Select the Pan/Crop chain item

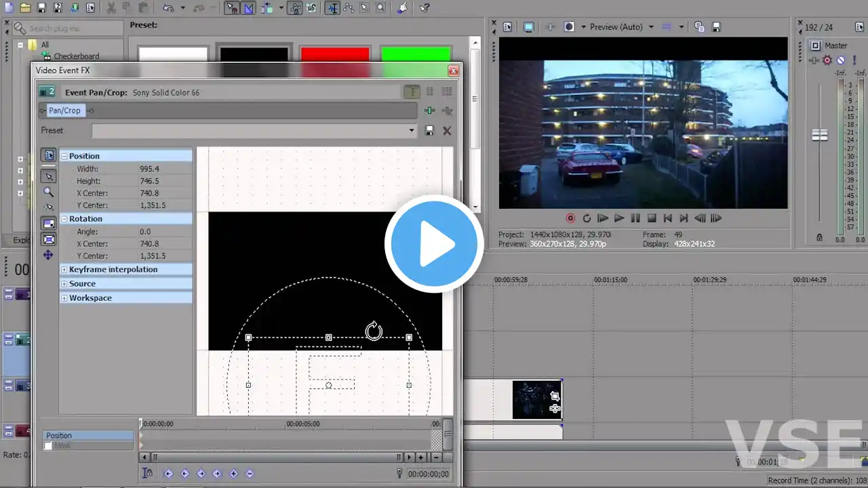(64, 110)
